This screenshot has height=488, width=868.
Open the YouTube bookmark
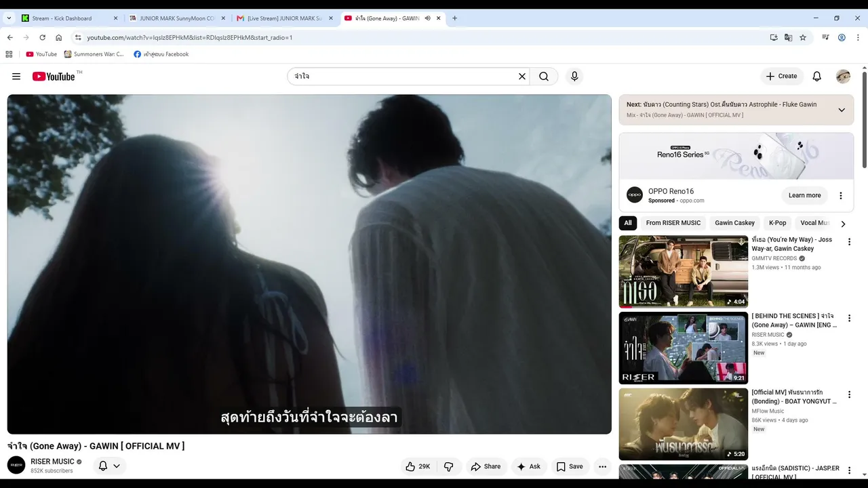pos(41,54)
